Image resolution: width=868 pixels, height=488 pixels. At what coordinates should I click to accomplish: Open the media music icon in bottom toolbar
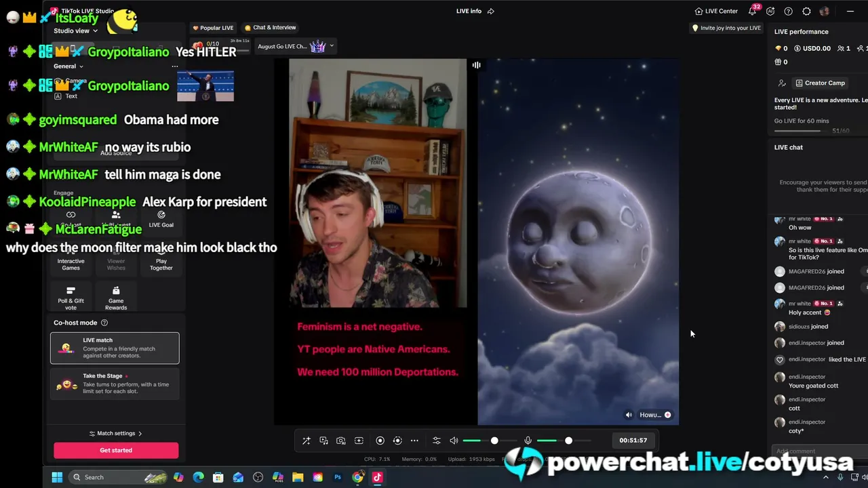click(323, 441)
